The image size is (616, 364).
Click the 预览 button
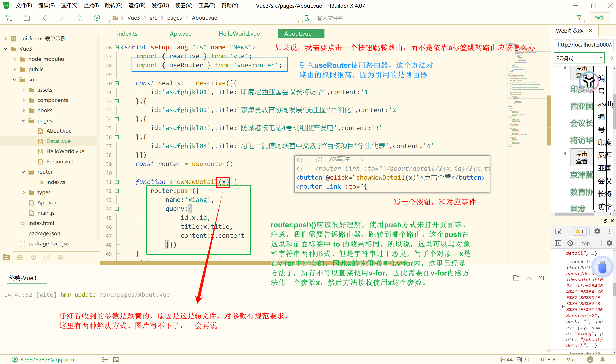(600, 18)
